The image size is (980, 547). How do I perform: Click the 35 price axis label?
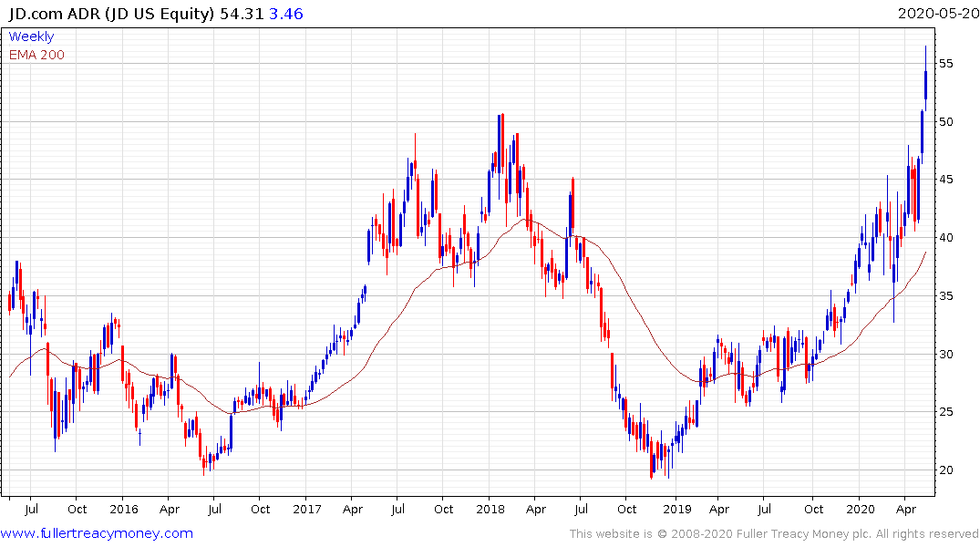tap(945, 296)
